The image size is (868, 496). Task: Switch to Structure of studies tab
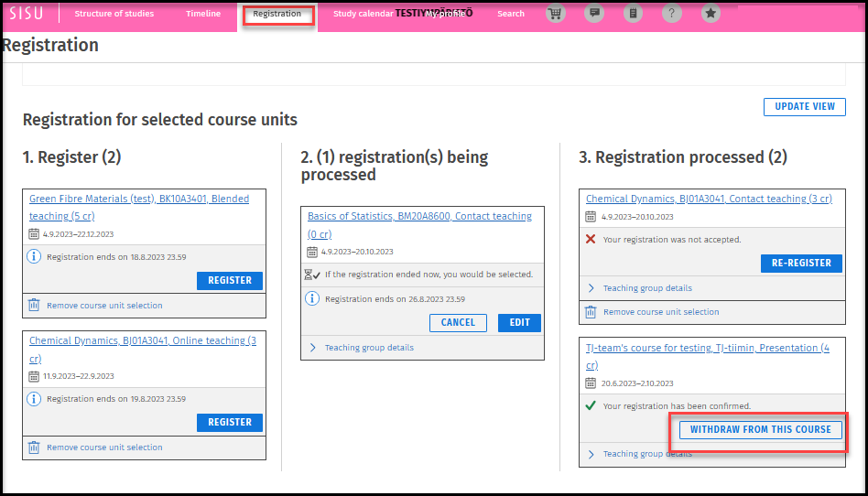click(114, 14)
